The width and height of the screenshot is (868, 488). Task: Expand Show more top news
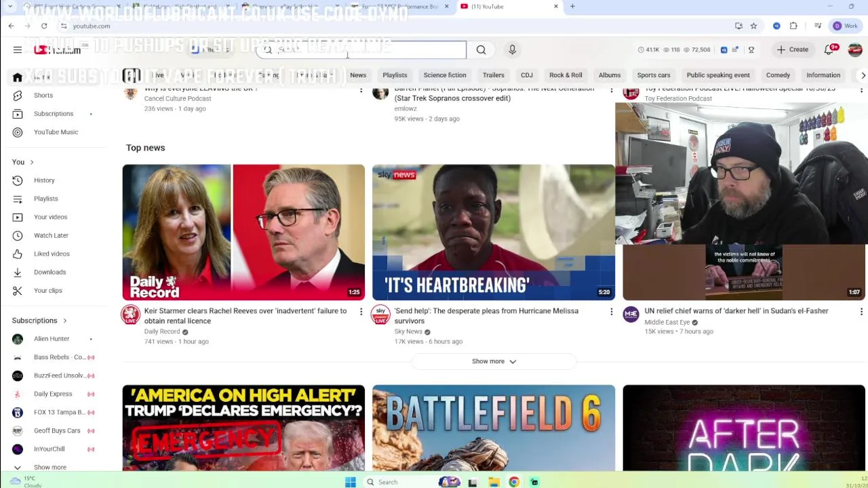(x=494, y=361)
